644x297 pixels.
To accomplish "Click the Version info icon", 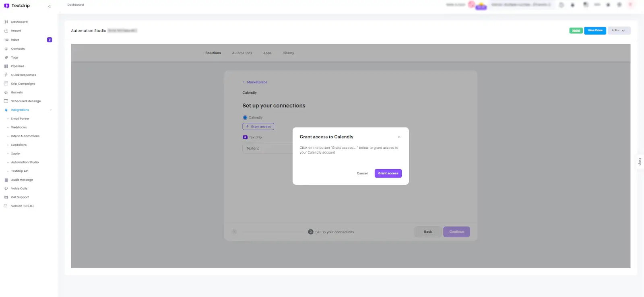I will point(6,206).
